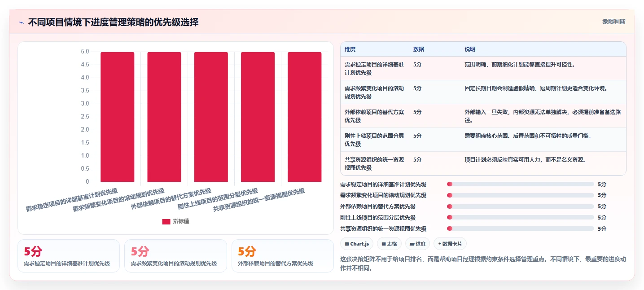This screenshot has height=290, width=644.
Task: Click the bar for 外部依赖项目的替代方案优先级
Action: 211,117
